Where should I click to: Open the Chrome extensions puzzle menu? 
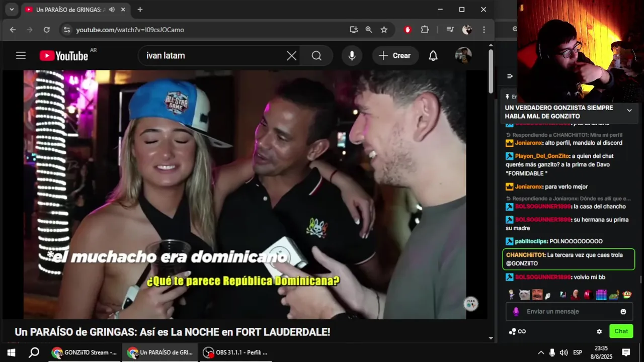(x=425, y=30)
